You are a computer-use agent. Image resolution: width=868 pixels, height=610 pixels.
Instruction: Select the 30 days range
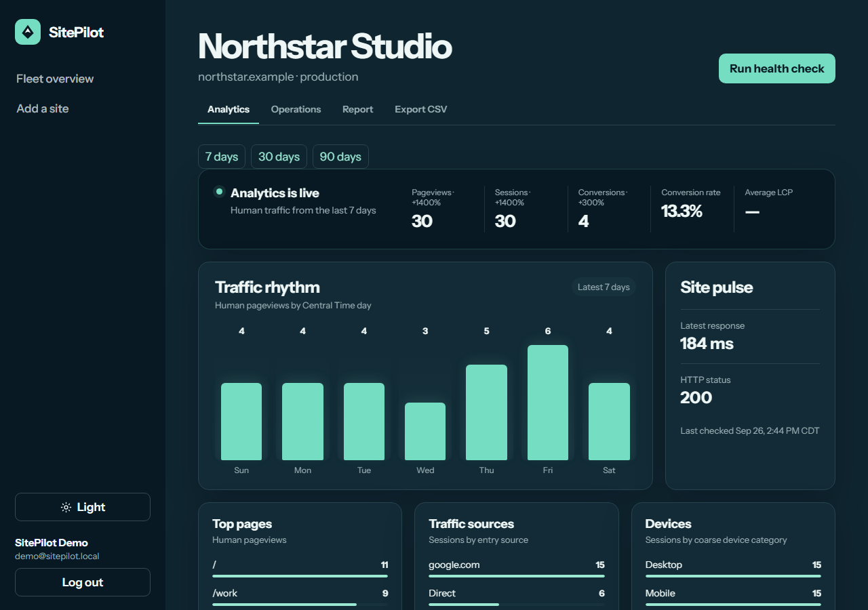[x=279, y=157]
